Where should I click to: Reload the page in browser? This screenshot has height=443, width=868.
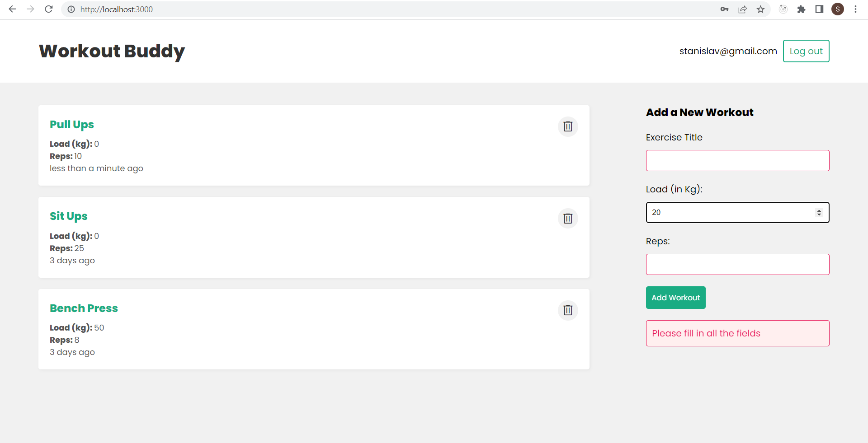pyautogui.click(x=49, y=9)
